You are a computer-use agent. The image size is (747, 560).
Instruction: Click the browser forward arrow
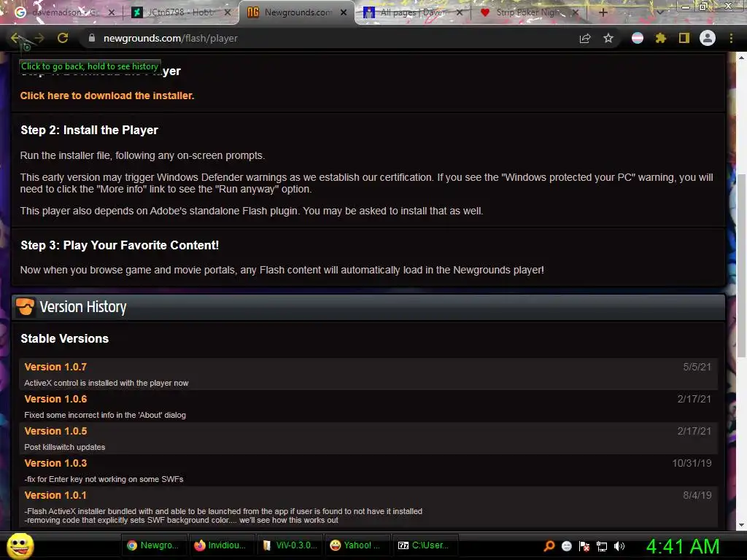(x=39, y=38)
